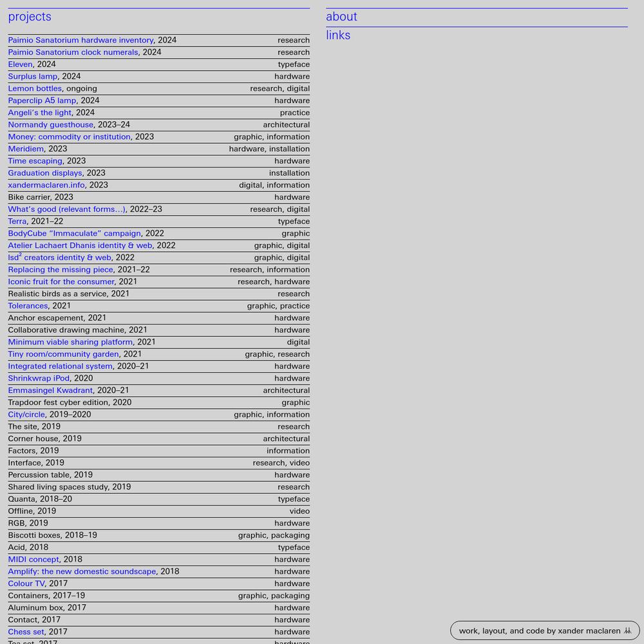Click The site, 2019 entry

pyautogui.click(x=159, y=427)
